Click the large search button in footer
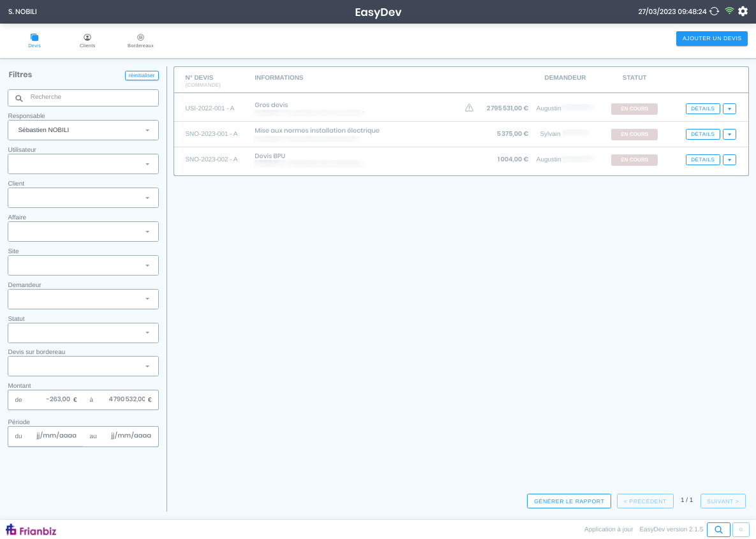Image resolution: width=756 pixels, height=539 pixels. coord(718,529)
